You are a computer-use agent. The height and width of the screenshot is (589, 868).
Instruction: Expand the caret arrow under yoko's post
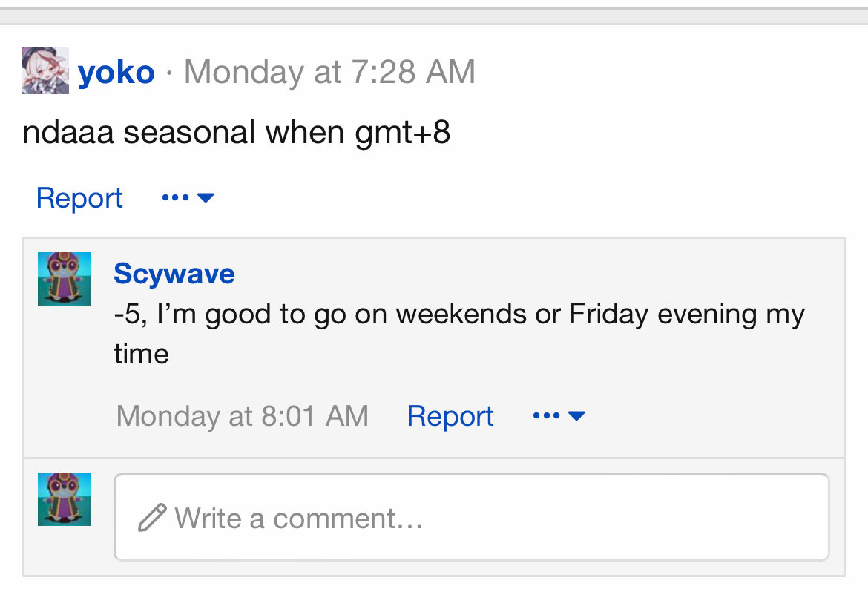click(x=206, y=198)
